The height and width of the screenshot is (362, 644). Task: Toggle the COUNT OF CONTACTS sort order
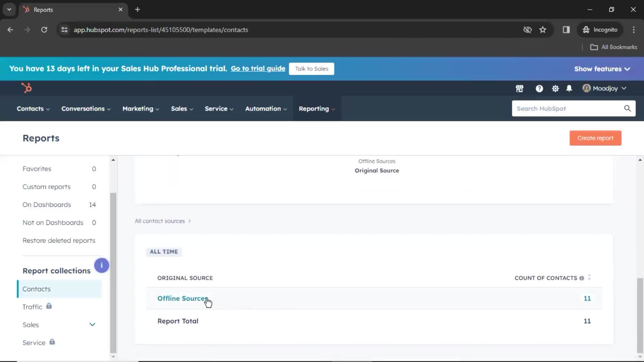tap(590, 278)
